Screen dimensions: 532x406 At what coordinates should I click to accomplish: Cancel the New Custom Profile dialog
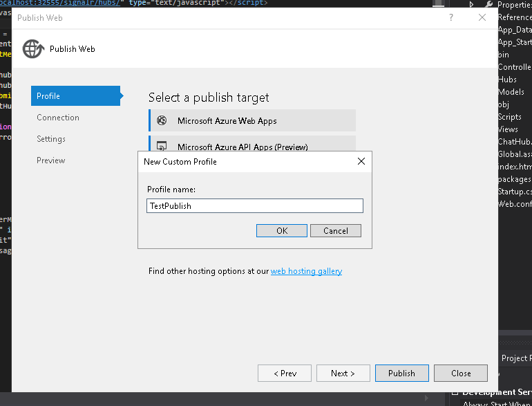click(336, 231)
